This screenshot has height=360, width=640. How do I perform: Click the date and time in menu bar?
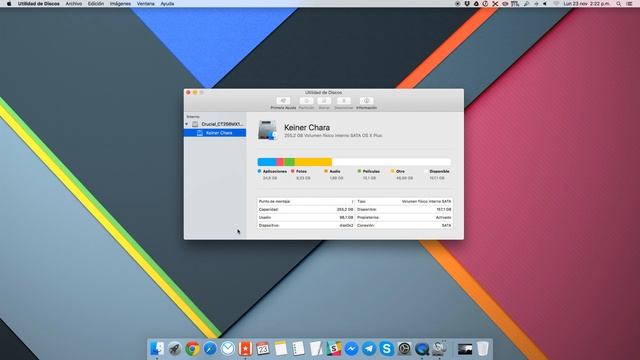(587, 4)
